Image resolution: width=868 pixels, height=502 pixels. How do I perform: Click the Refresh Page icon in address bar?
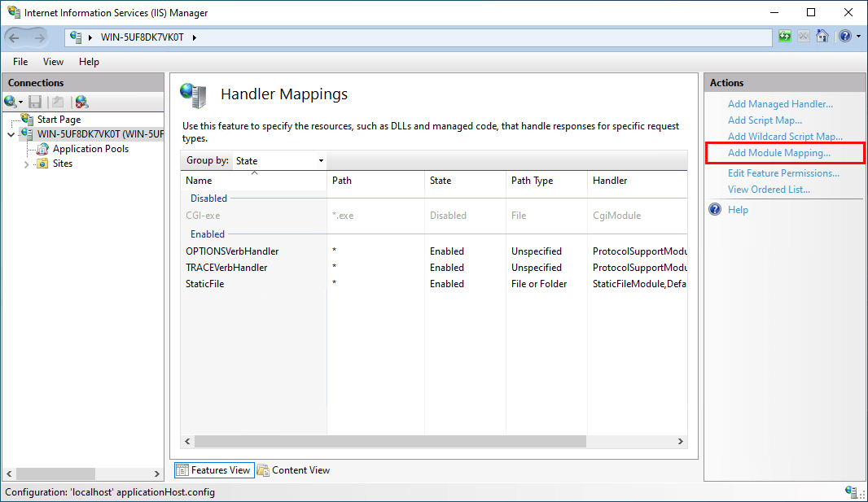(784, 37)
